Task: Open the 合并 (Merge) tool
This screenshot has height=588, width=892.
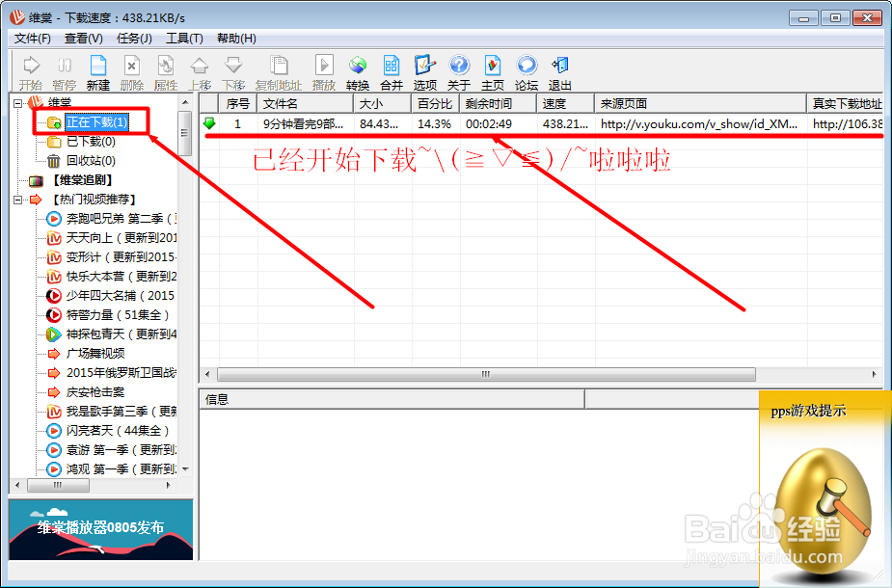Action: (392, 73)
